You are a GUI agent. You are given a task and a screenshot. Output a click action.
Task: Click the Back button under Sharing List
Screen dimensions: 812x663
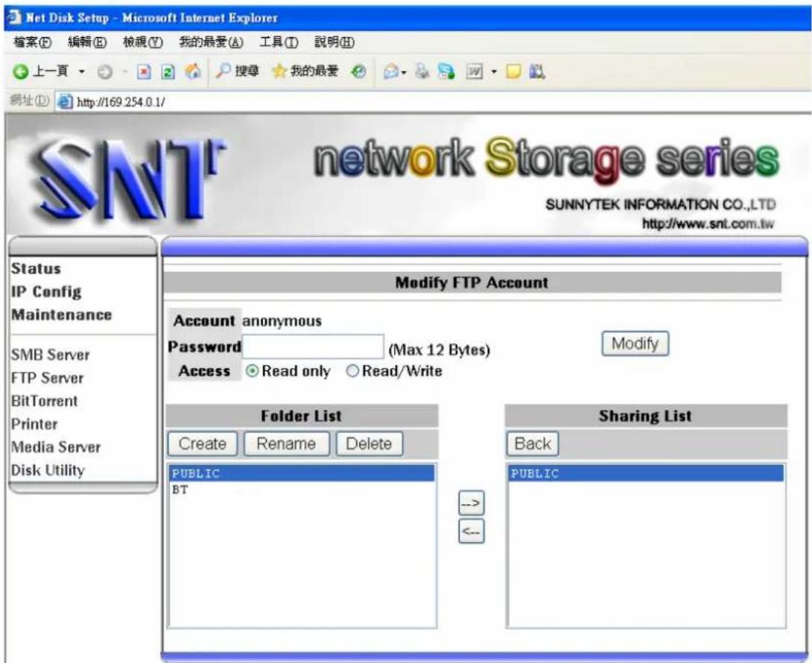coord(533,444)
